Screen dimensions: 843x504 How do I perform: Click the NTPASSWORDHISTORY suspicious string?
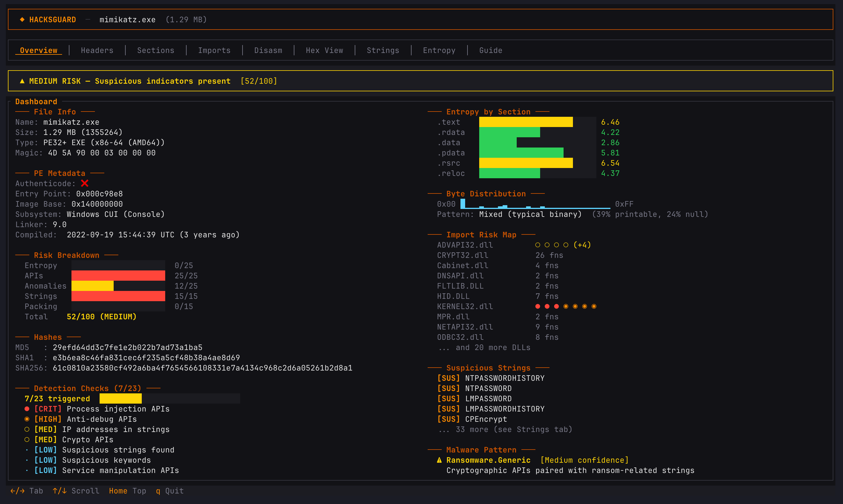click(x=505, y=378)
